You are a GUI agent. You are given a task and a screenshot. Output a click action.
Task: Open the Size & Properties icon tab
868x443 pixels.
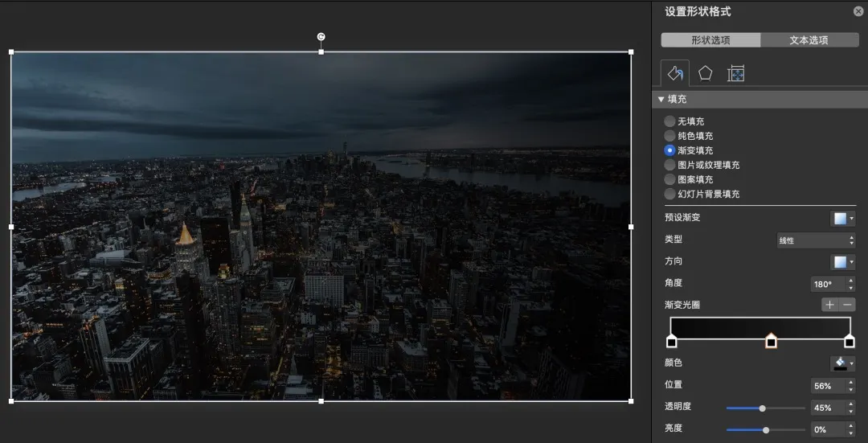[735, 74]
